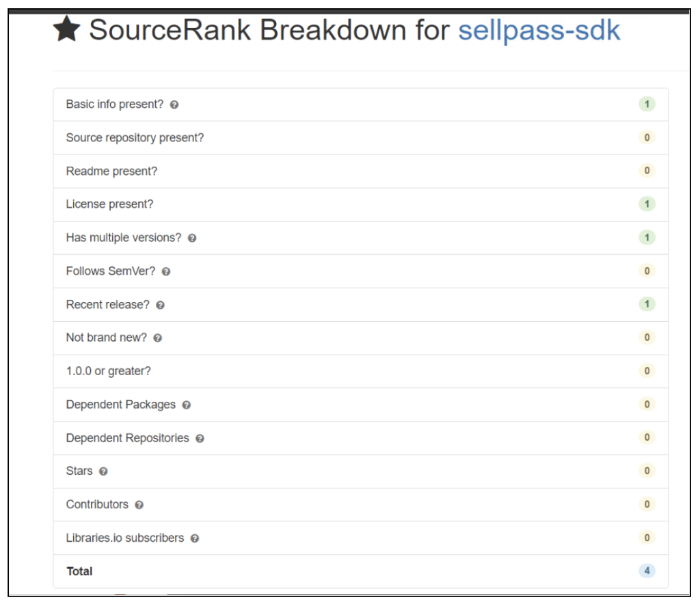Click the green score badge for 'License present?'
700x604 pixels.
coord(646,204)
